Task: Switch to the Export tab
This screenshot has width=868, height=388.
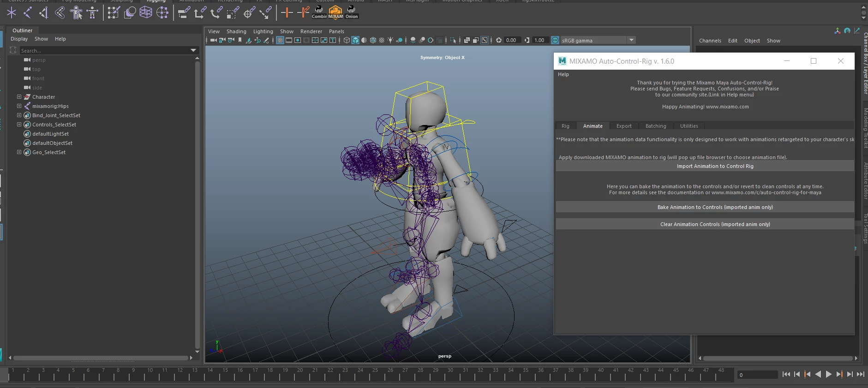Action: [623, 126]
